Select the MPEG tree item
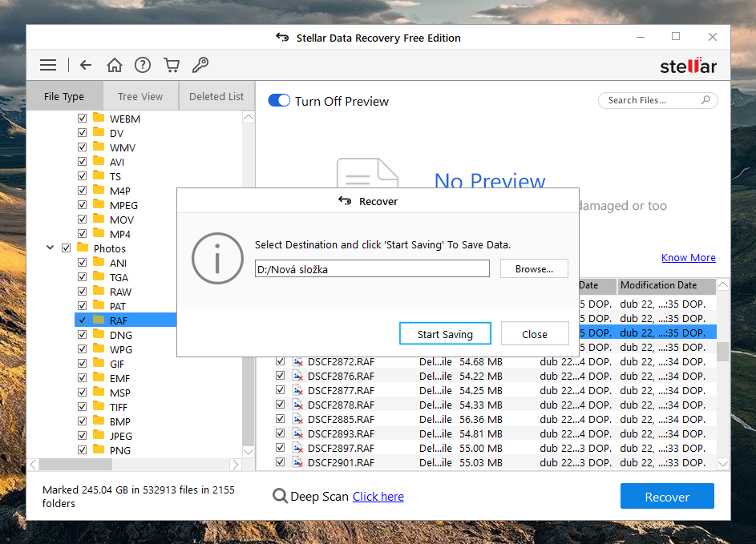The height and width of the screenshot is (544, 756). [124, 205]
